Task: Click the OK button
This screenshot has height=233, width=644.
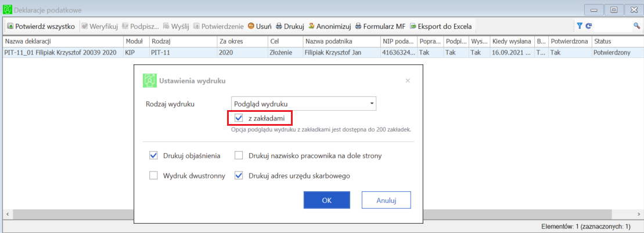Action: point(326,200)
